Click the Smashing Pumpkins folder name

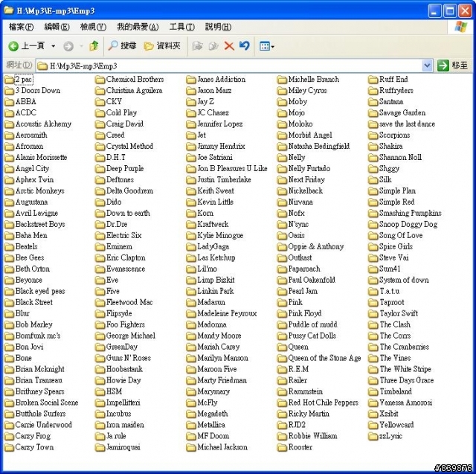[x=410, y=213]
